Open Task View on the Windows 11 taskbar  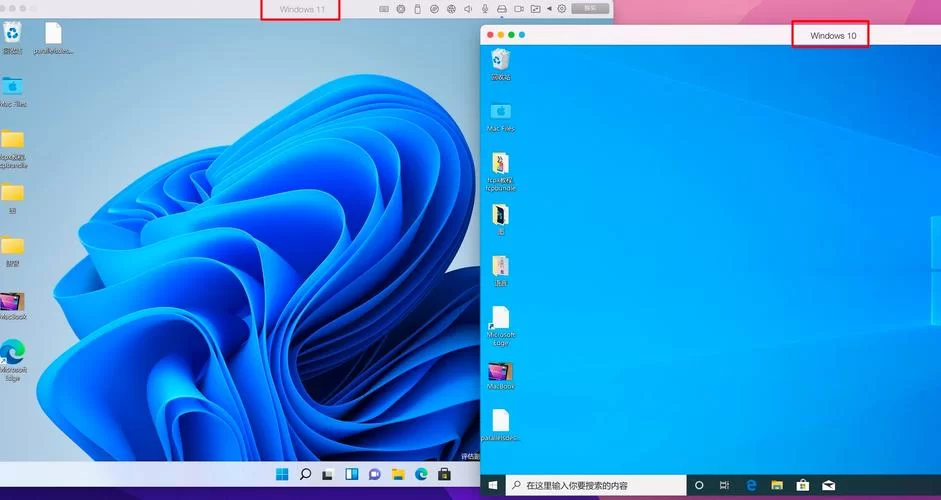[327, 475]
